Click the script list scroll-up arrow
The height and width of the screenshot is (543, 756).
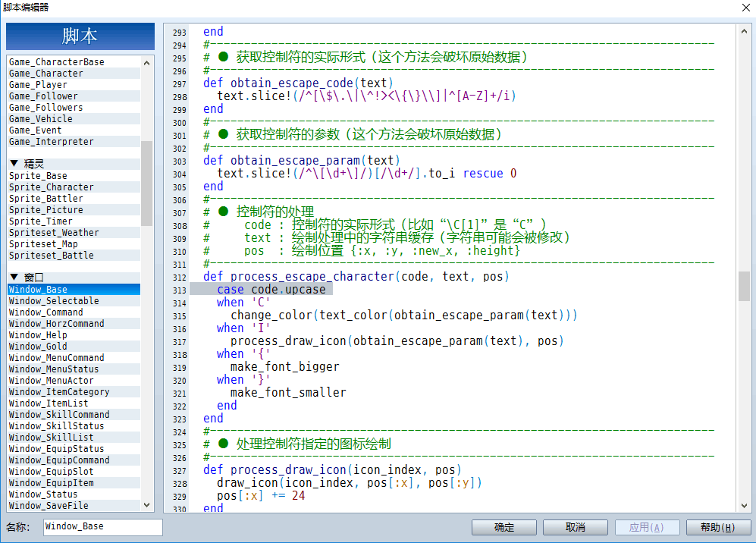pyautogui.click(x=147, y=63)
